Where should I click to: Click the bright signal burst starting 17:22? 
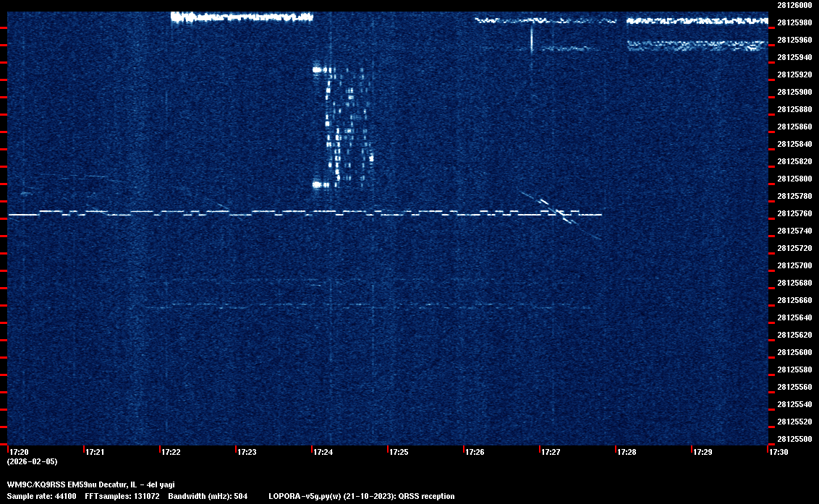coord(242,17)
